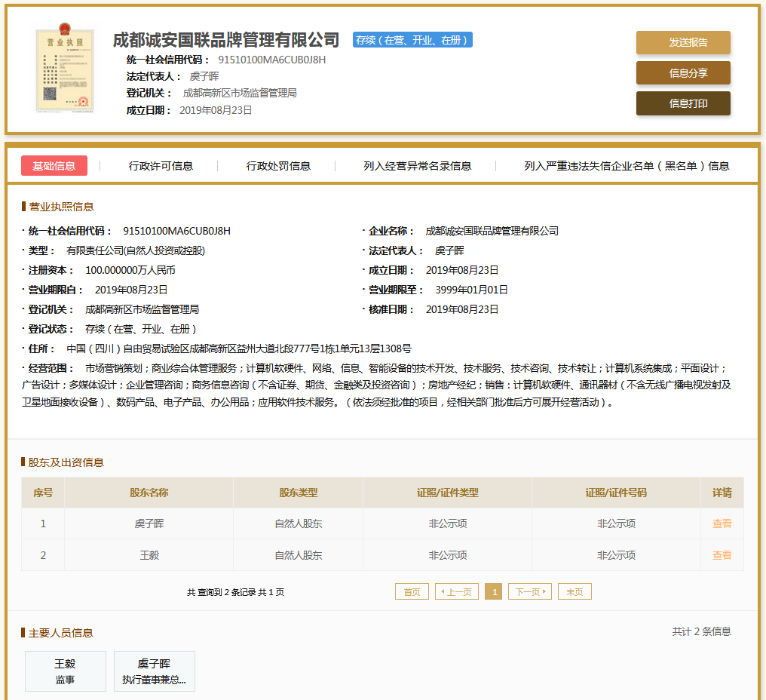This screenshot has width=766, height=700.
Task: View details for shareholder 王毅
Action: [722, 555]
